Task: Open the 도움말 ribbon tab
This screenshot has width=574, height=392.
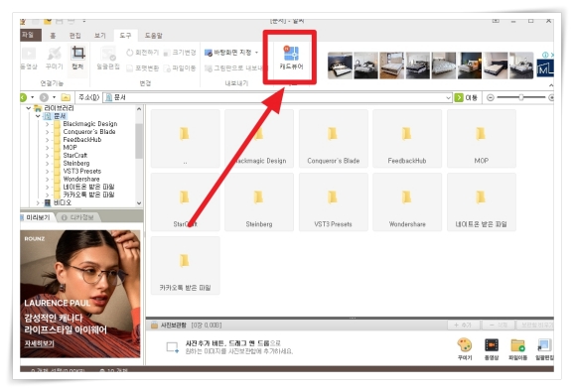Action: coord(153,35)
